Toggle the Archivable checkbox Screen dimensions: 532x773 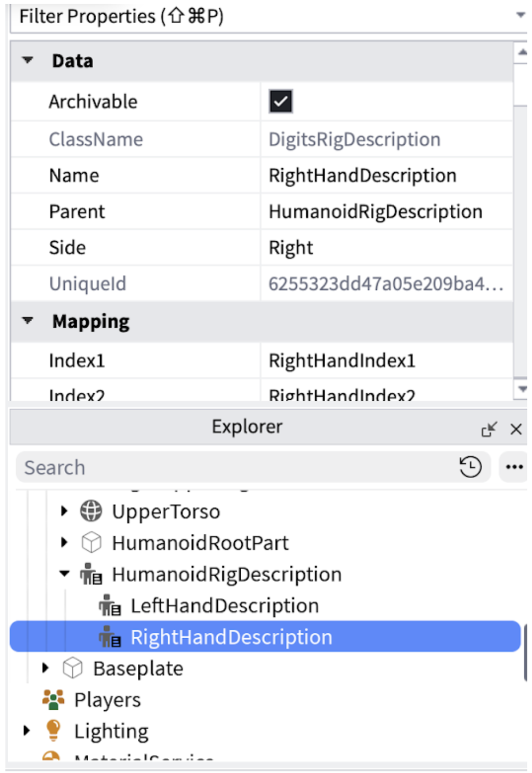click(x=281, y=101)
